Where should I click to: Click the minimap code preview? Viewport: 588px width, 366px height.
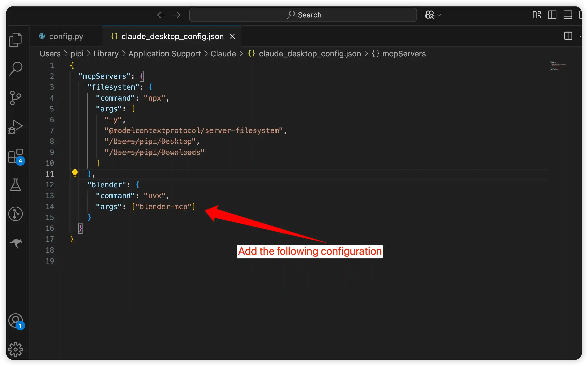[x=557, y=66]
